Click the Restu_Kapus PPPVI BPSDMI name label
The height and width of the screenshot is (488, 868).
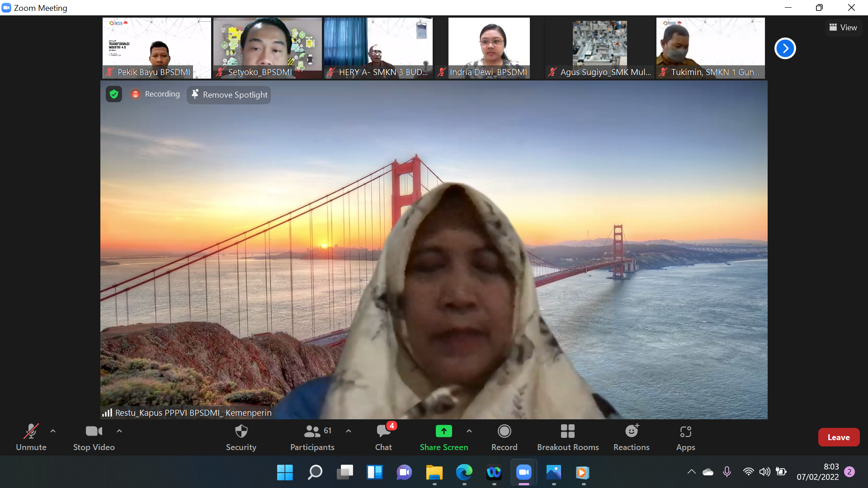(193, 413)
